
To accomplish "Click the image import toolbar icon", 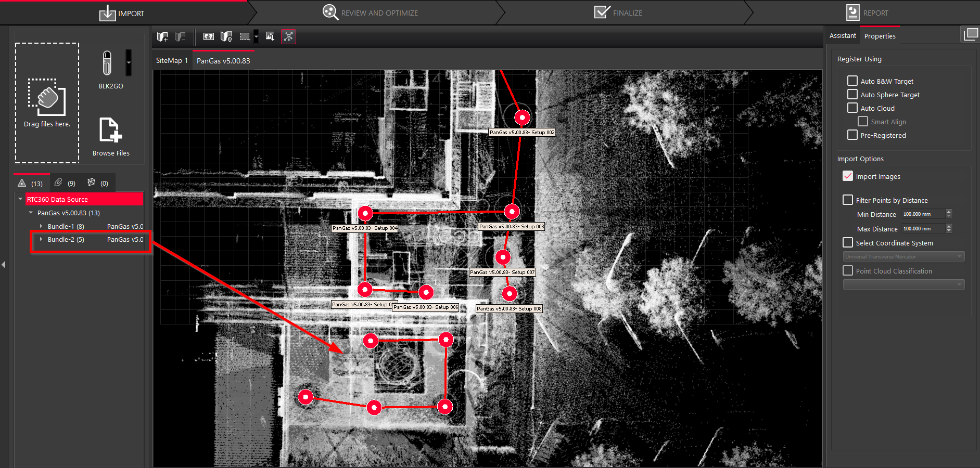I will 270,36.
